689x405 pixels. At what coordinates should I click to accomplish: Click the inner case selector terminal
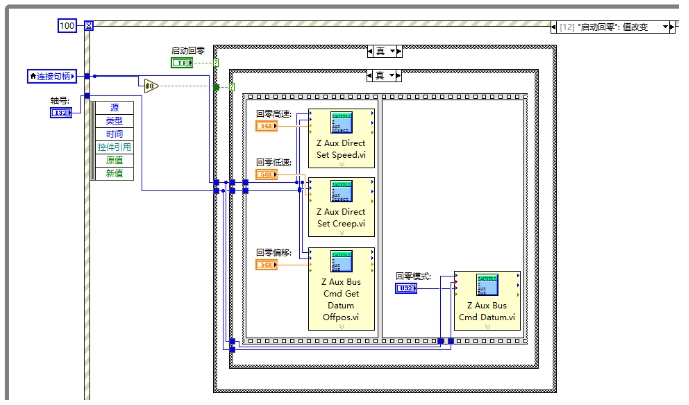232,87
